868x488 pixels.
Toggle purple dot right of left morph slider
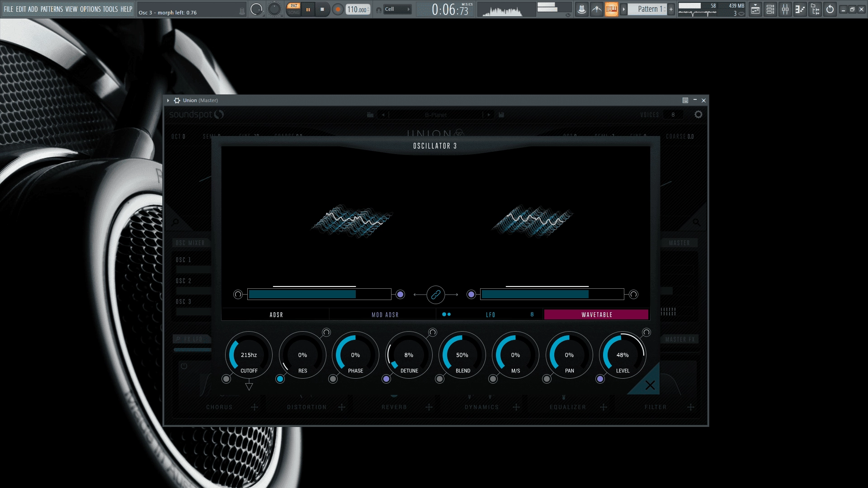tap(400, 295)
